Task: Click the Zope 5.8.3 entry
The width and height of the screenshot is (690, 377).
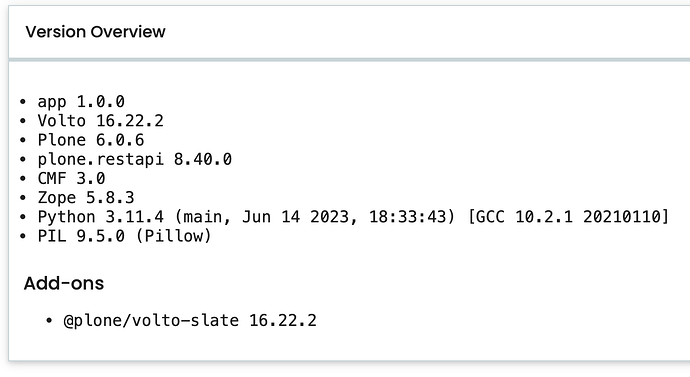Action: 86,198
